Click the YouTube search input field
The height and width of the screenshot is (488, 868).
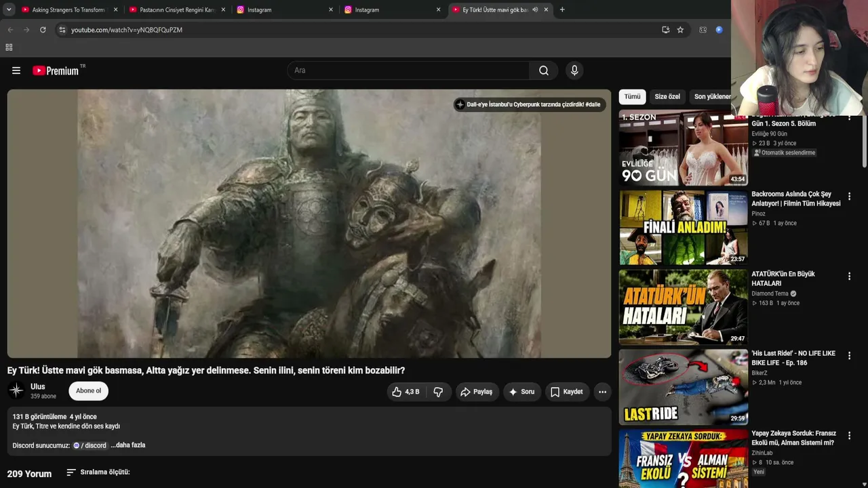pos(408,70)
